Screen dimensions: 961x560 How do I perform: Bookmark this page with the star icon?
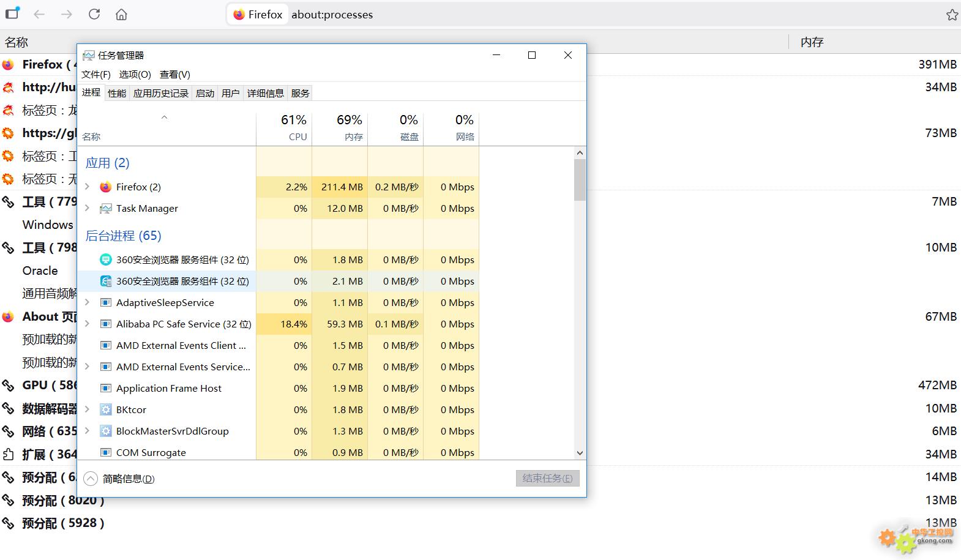[952, 15]
